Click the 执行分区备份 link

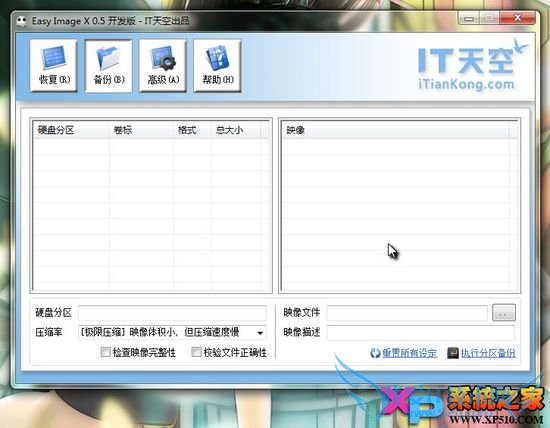click(x=488, y=353)
